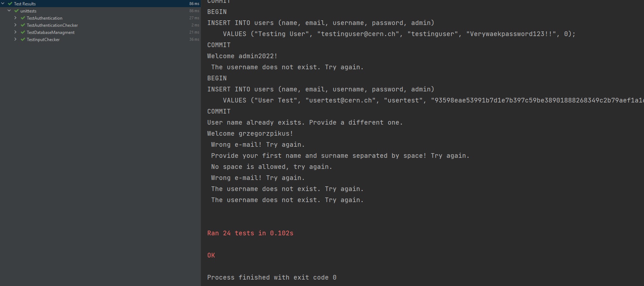
Task: Click the checkmark icon for TestInputChecker
Action: pos(22,39)
